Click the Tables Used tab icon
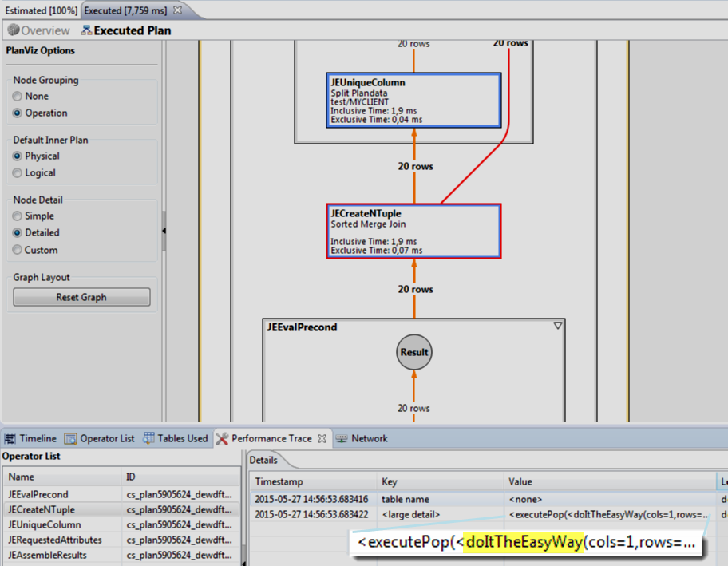728x566 pixels. (148, 438)
